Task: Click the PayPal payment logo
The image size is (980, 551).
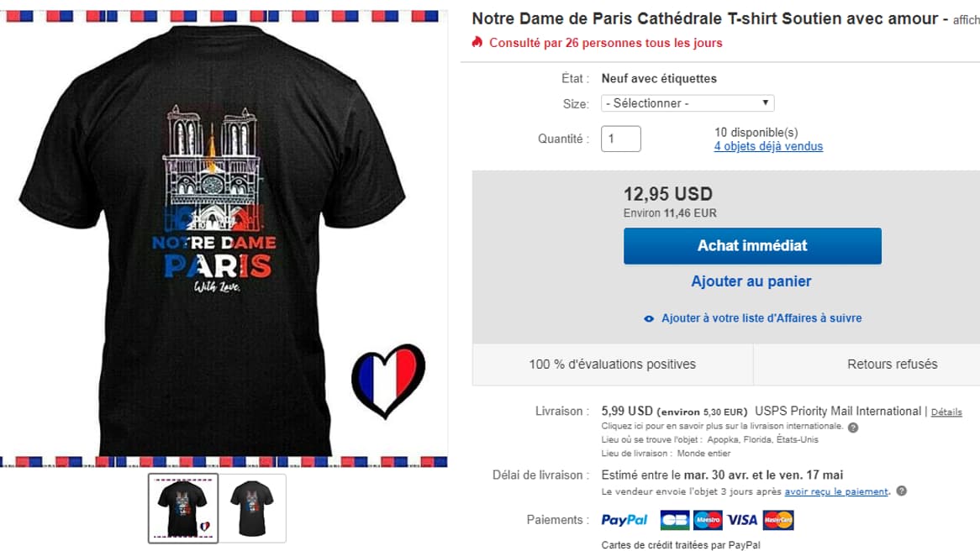Action: 624,520
